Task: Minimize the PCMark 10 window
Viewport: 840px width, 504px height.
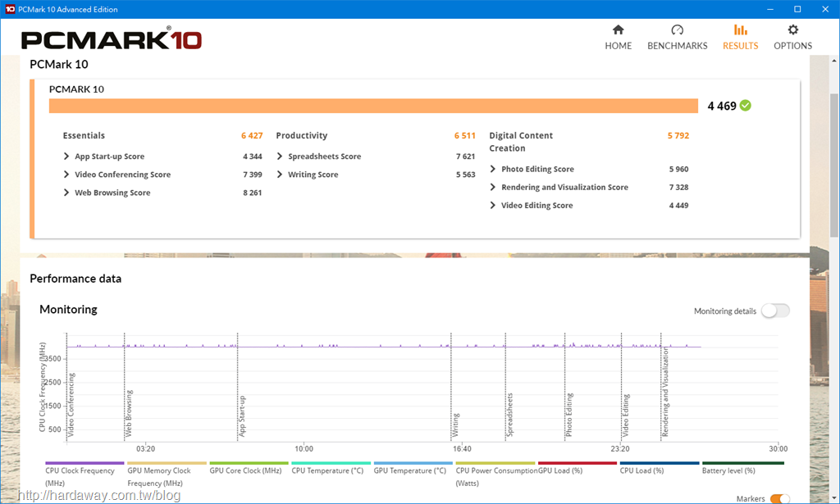Action: 769,9
